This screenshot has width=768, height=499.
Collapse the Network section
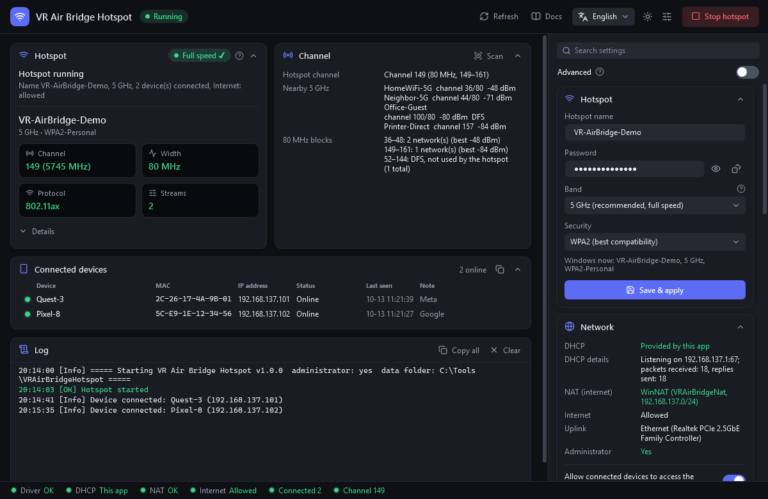740,327
